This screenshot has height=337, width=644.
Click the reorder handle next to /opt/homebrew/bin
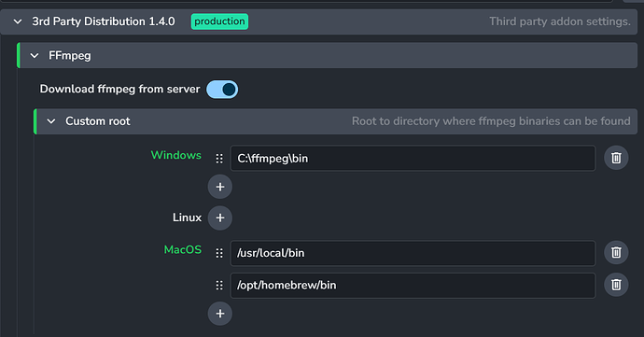click(219, 286)
